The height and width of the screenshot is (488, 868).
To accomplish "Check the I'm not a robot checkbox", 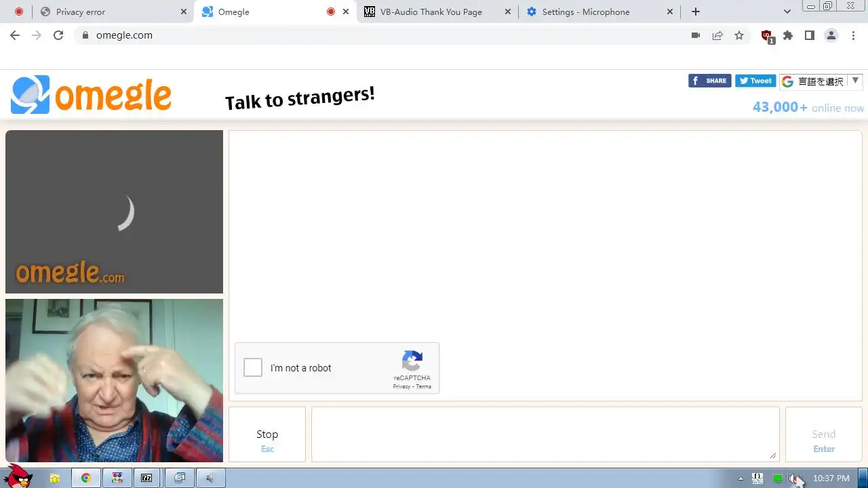I will pyautogui.click(x=253, y=367).
